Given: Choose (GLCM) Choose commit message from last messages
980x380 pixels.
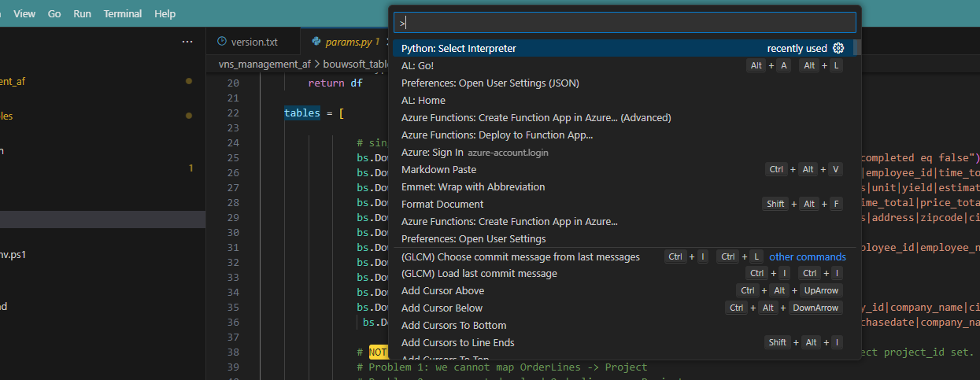Looking at the screenshot, I should (624, 256).
